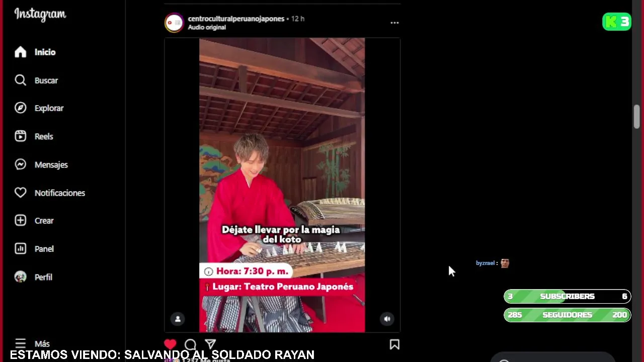Viewport: 644px width, 362px height.
Task: Click the page scrollbar thumb
Action: coord(636,117)
